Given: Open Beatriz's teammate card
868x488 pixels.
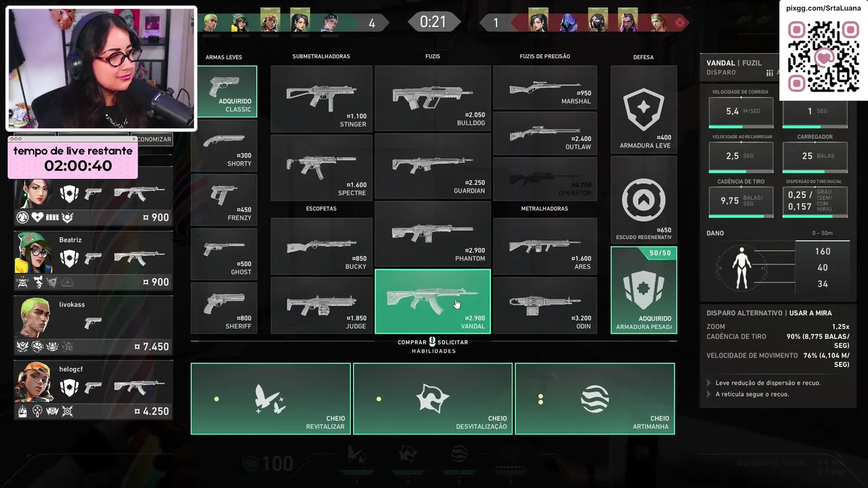Looking at the screenshot, I should pos(93,261).
